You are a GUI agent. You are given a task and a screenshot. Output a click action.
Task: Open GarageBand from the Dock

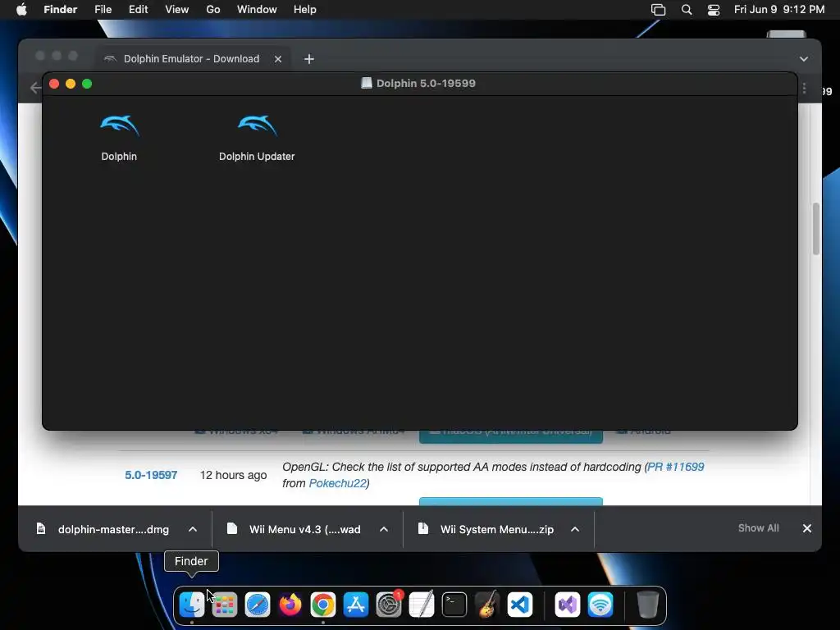(x=487, y=605)
